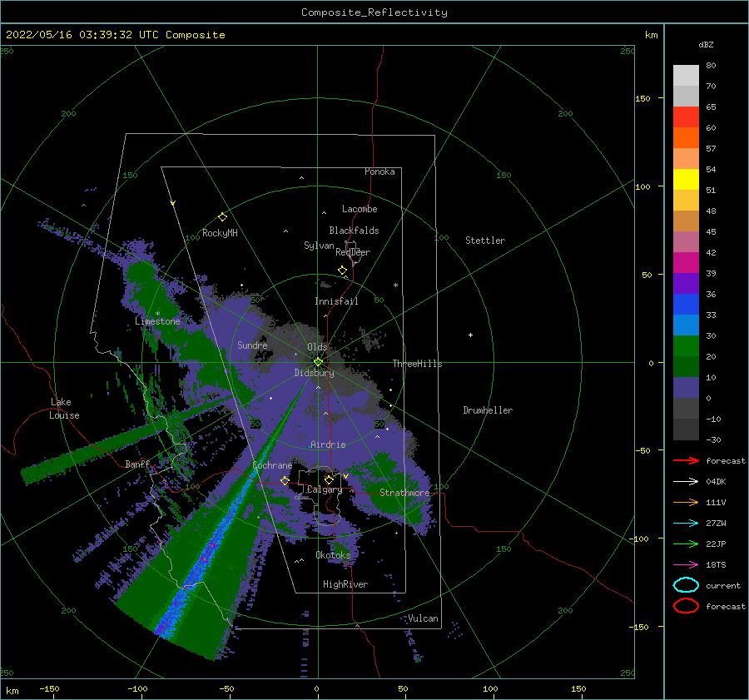
Task: Click the white 04DK arrow legend icon
Action: coord(686,482)
